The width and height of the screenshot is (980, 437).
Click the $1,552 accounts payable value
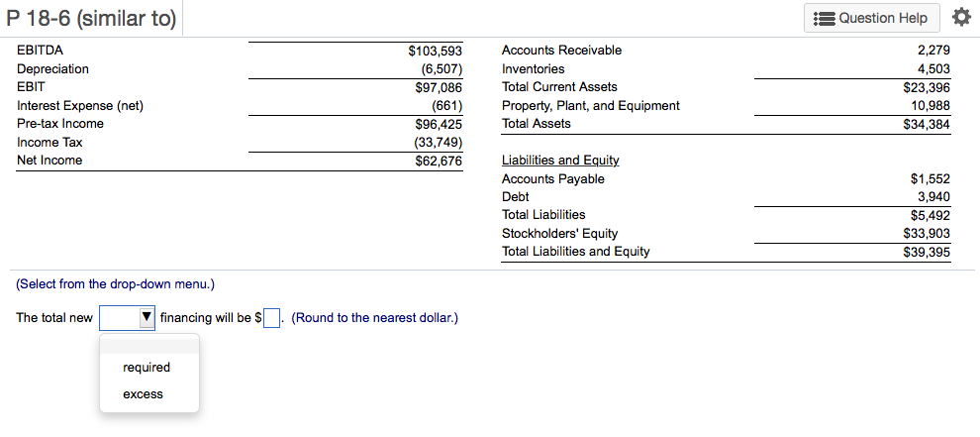pos(930,179)
